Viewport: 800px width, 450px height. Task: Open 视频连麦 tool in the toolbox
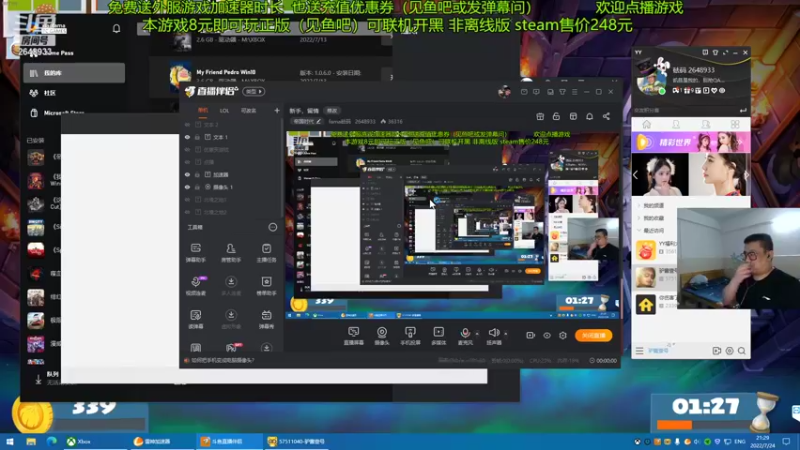pos(195,286)
